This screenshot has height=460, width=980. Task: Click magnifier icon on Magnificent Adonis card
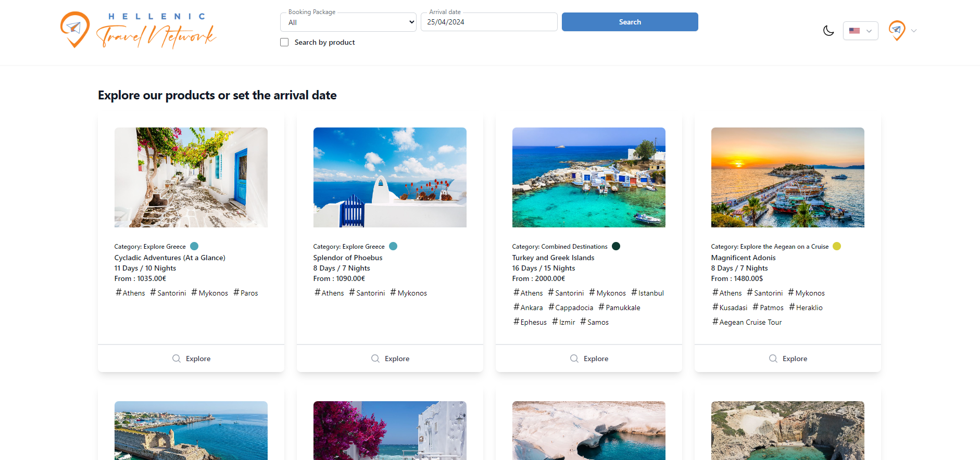[x=773, y=359]
